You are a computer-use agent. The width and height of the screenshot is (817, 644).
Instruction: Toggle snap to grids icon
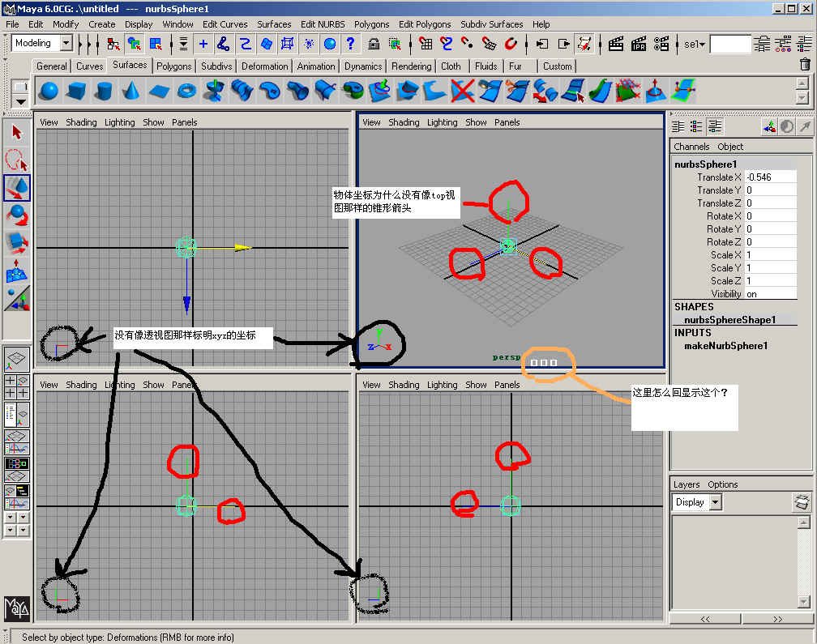click(426, 45)
